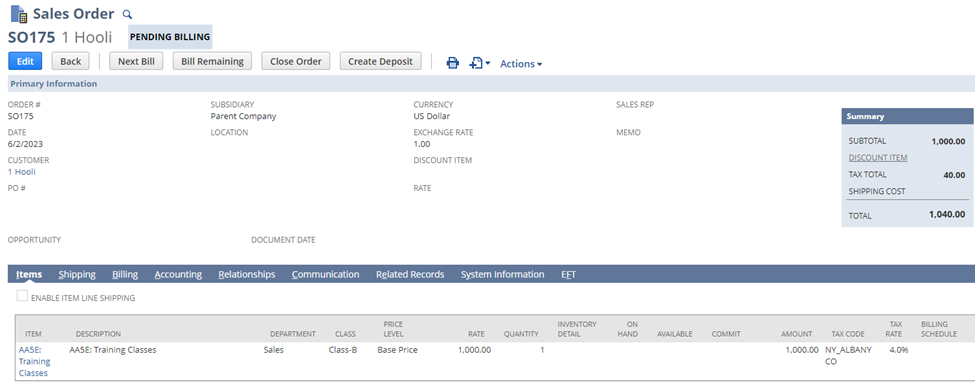
Task: Click the Class-B cell
Action: pyautogui.click(x=343, y=350)
